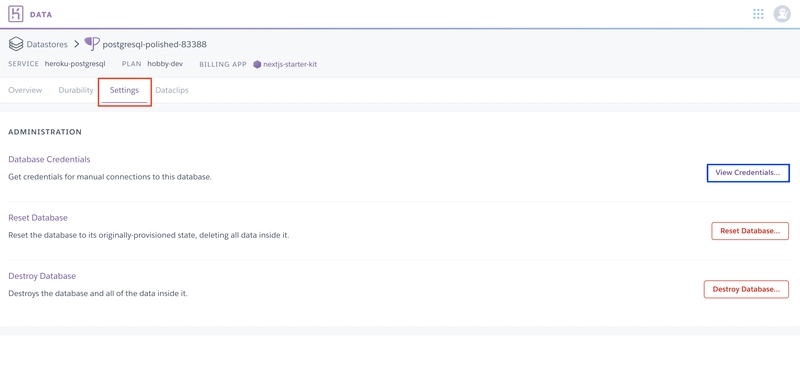The height and width of the screenshot is (366, 800).
Task: Click the breadcrumb chevron separator
Action: tap(77, 44)
